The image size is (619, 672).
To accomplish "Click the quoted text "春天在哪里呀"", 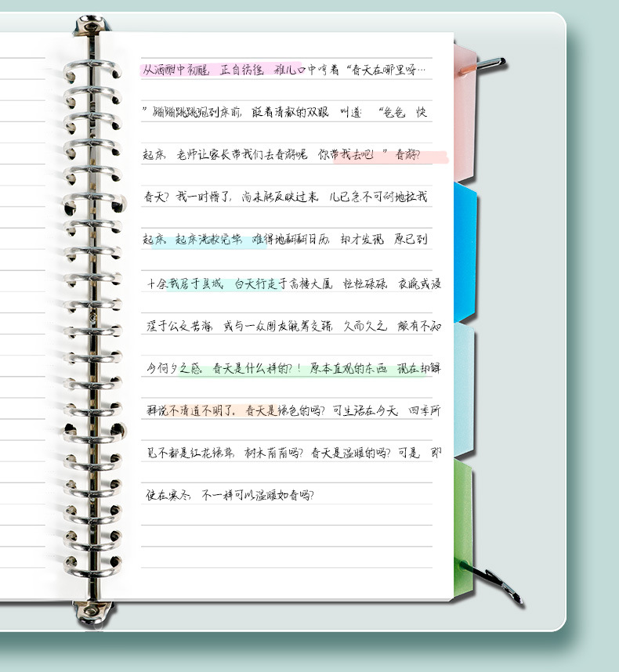I will pos(386,70).
